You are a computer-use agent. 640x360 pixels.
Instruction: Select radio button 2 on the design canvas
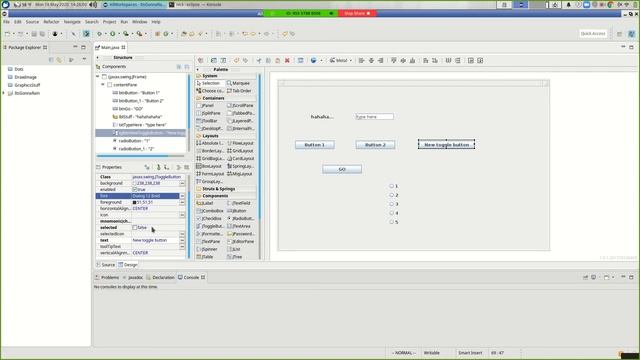(x=391, y=195)
